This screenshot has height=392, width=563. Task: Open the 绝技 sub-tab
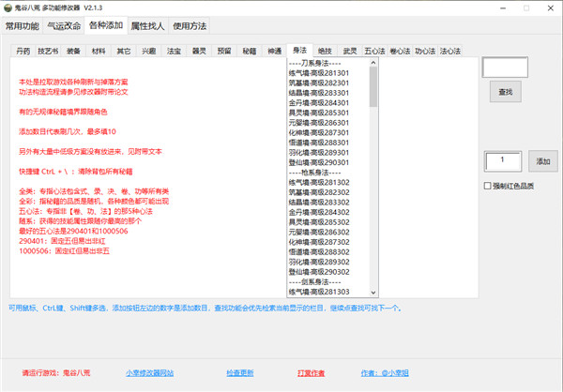325,51
